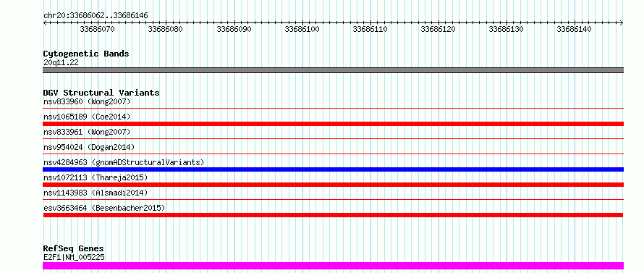Click the red bar under nsv1065189
Viewport: 644px width, 273px height.
coord(333,124)
